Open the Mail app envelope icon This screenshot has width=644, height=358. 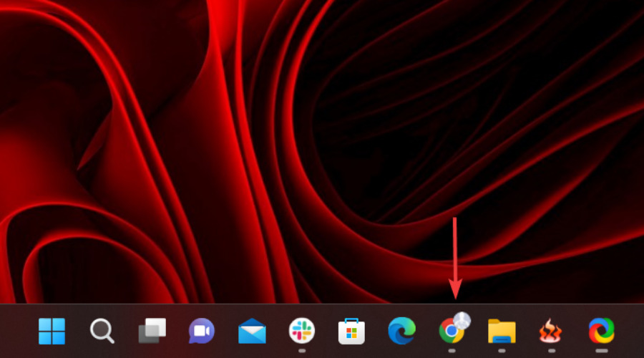(x=252, y=331)
